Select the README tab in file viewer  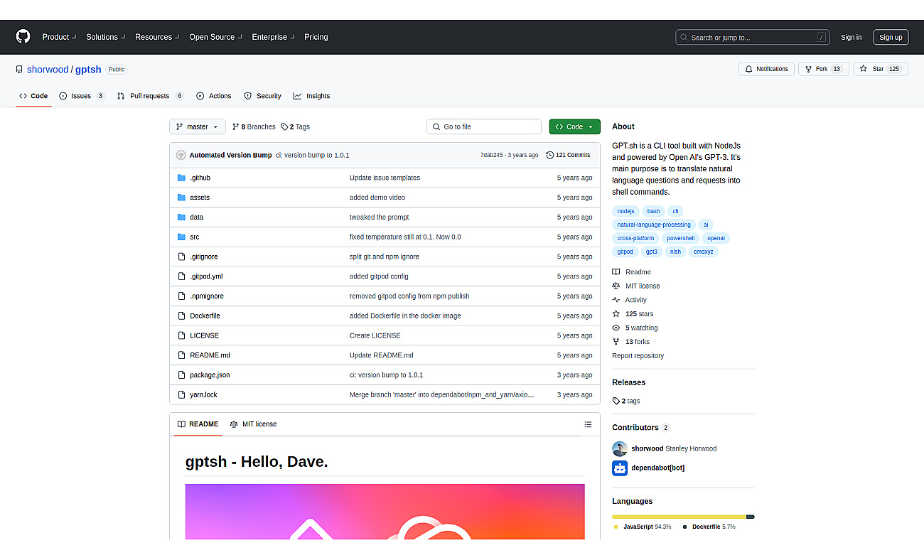(x=198, y=424)
